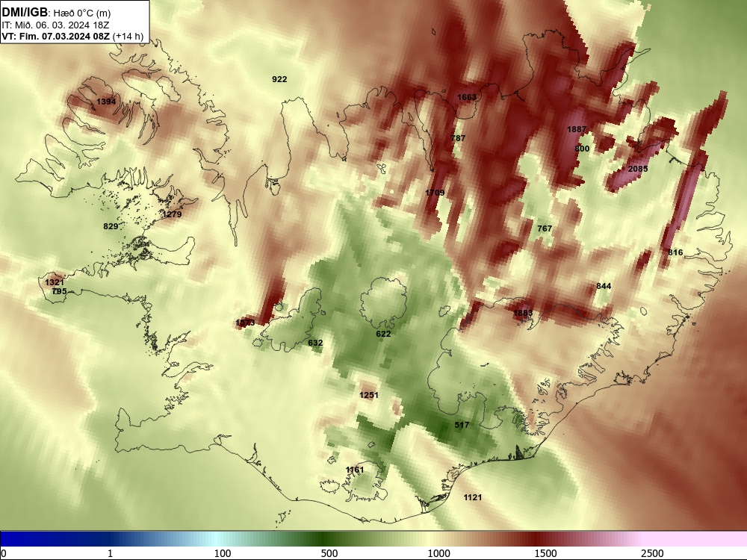The width and height of the screenshot is (747, 560).
Task: Select the 1709 height label
Action: pos(435,193)
